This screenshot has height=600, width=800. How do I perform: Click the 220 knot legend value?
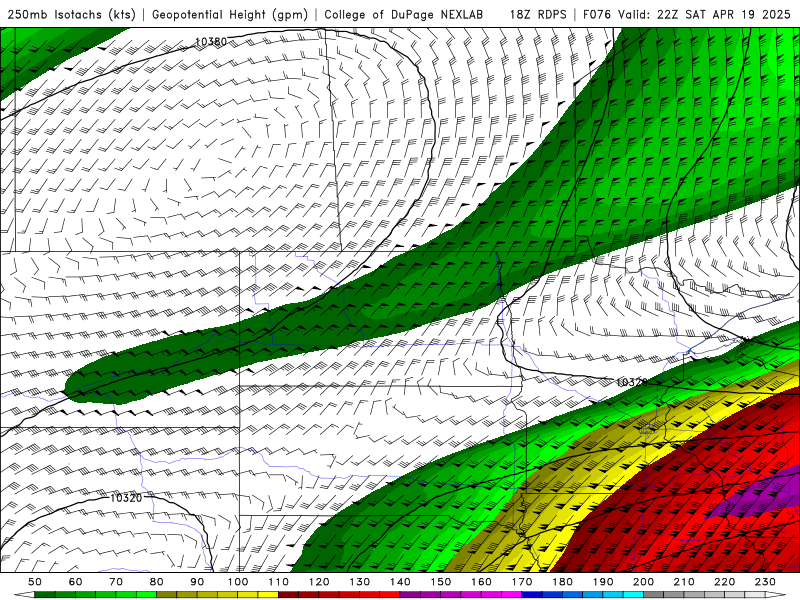pyautogui.click(x=725, y=582)
